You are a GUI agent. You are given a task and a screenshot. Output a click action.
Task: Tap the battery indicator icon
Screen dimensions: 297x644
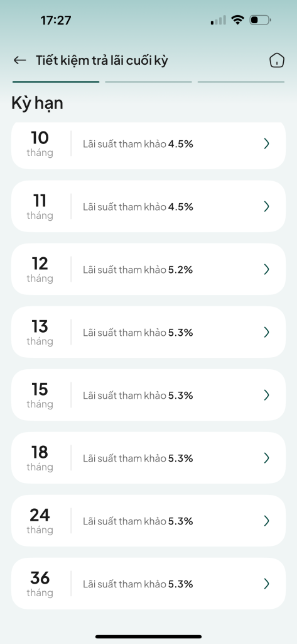pyautogui.click(x=260, y=19)
